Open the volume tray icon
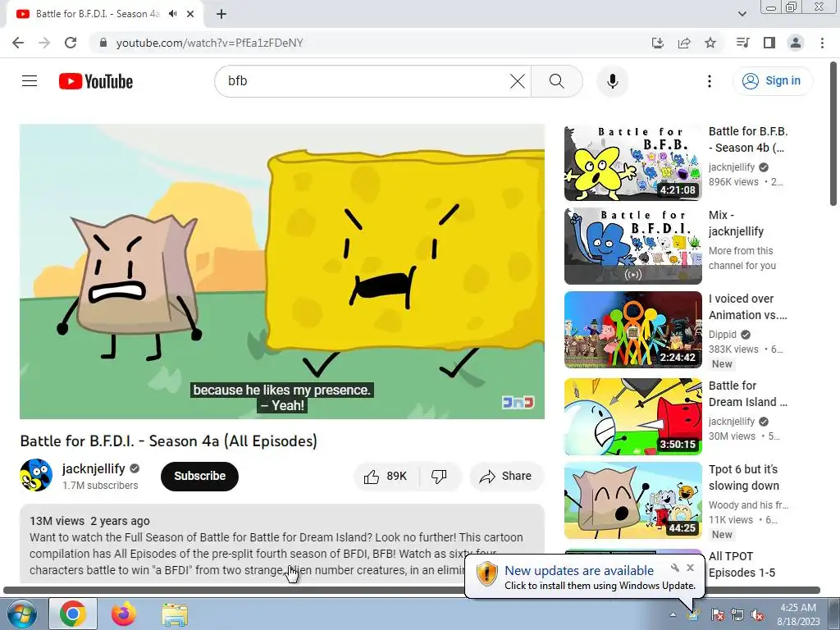Image resolution: width=840 pixels, height=630 pixels. (x=757, y=614)
